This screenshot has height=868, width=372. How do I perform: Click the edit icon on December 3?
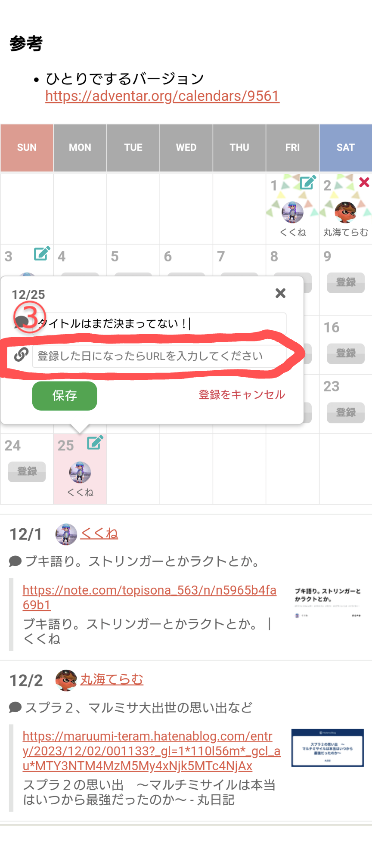42,253
